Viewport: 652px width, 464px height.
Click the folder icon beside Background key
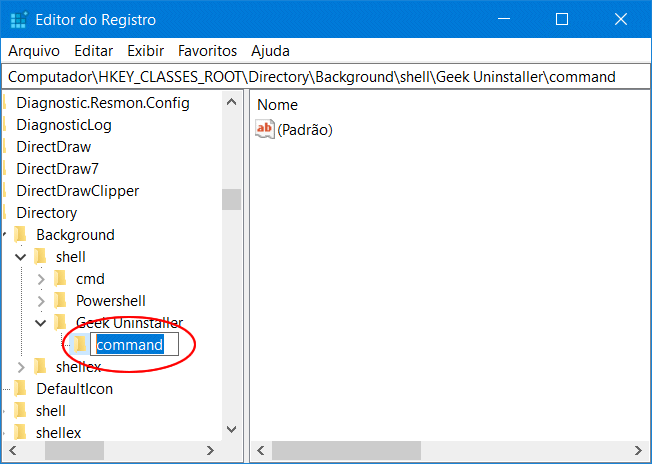coord(20,234)
